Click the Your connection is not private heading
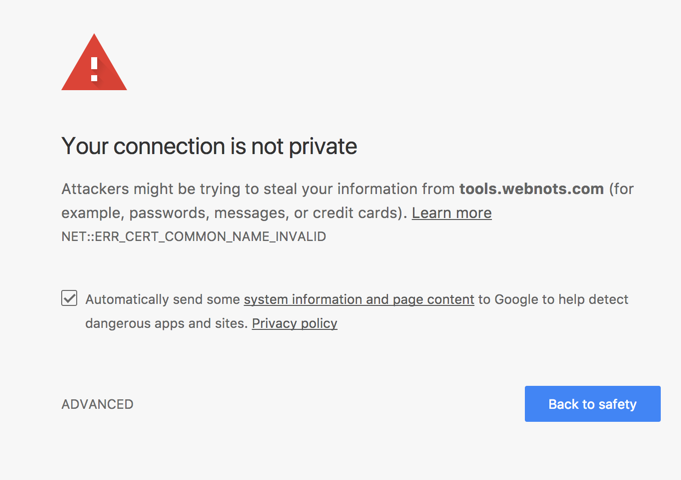 pyautogui.click(x=209, y=146)
